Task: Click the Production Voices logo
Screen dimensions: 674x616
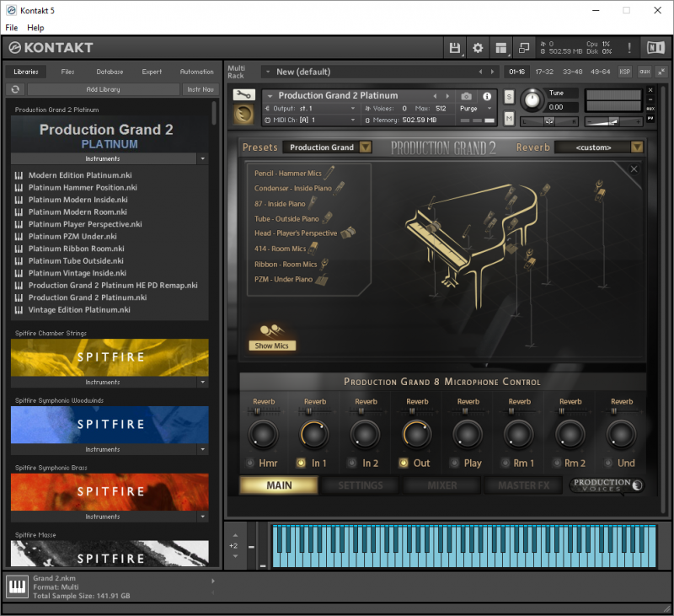Action: [607, 485]
